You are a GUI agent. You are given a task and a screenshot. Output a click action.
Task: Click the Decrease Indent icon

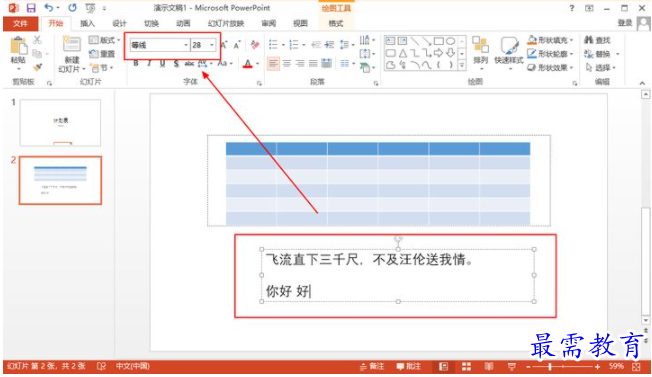coord(316,44)
